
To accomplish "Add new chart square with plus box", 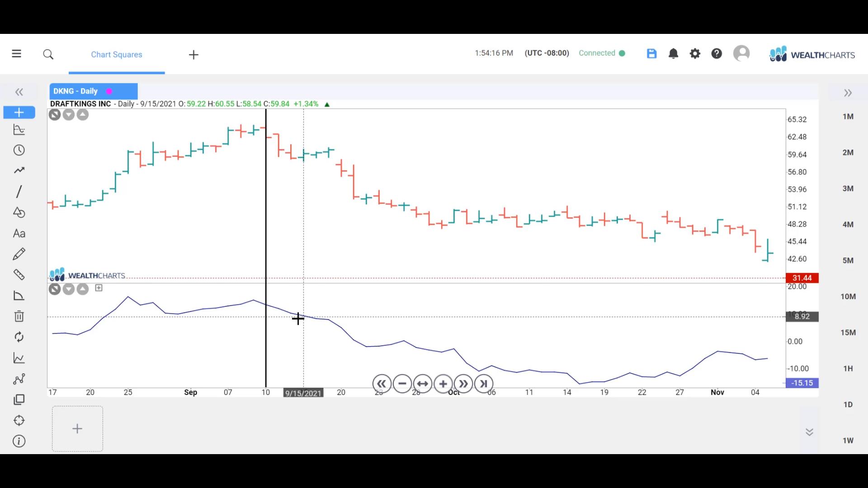I will coord(77,429).
